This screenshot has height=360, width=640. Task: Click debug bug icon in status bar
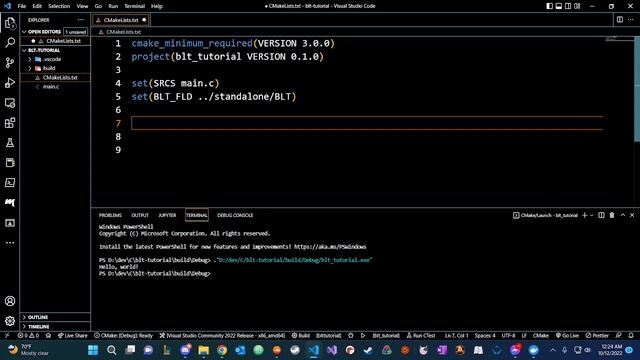tap(351, 336)
